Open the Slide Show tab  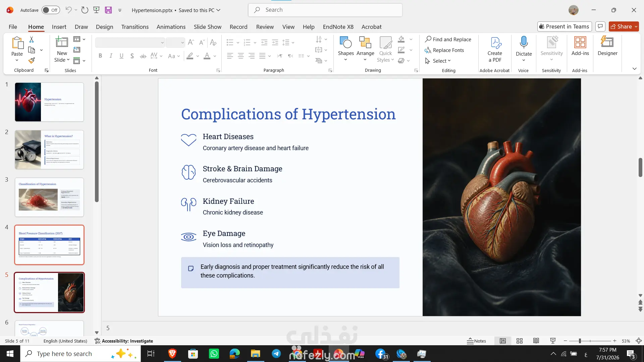pyautogui.click(x=207, y=27)
